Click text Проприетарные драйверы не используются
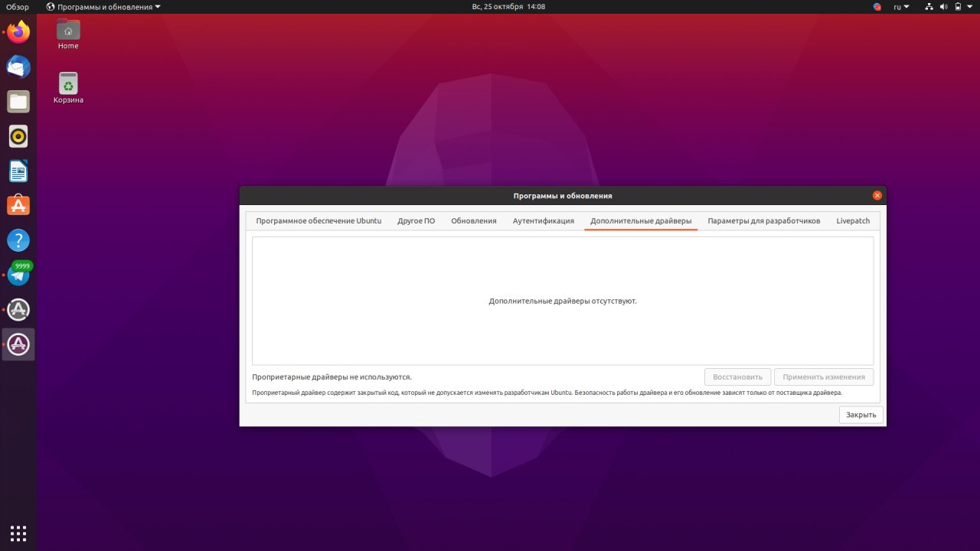The width and height of the screenshot is (980, 551). 332,377
